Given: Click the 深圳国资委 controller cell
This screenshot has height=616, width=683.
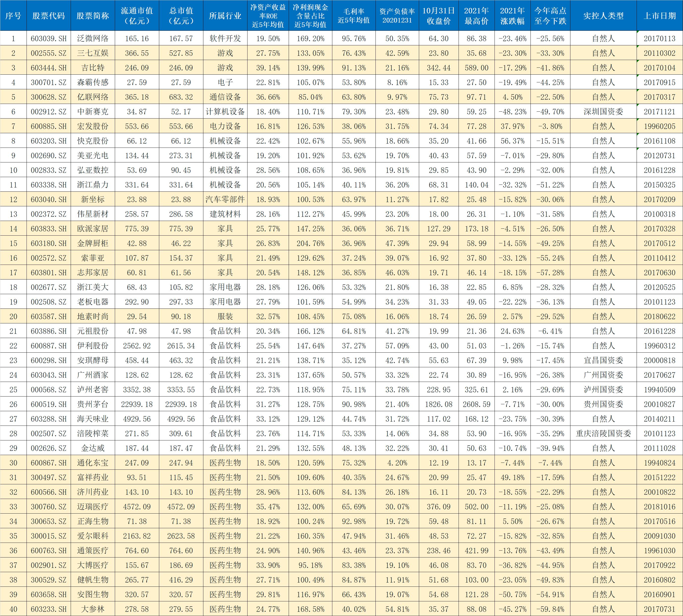Looking at the screenshot, I should (603, 112).
